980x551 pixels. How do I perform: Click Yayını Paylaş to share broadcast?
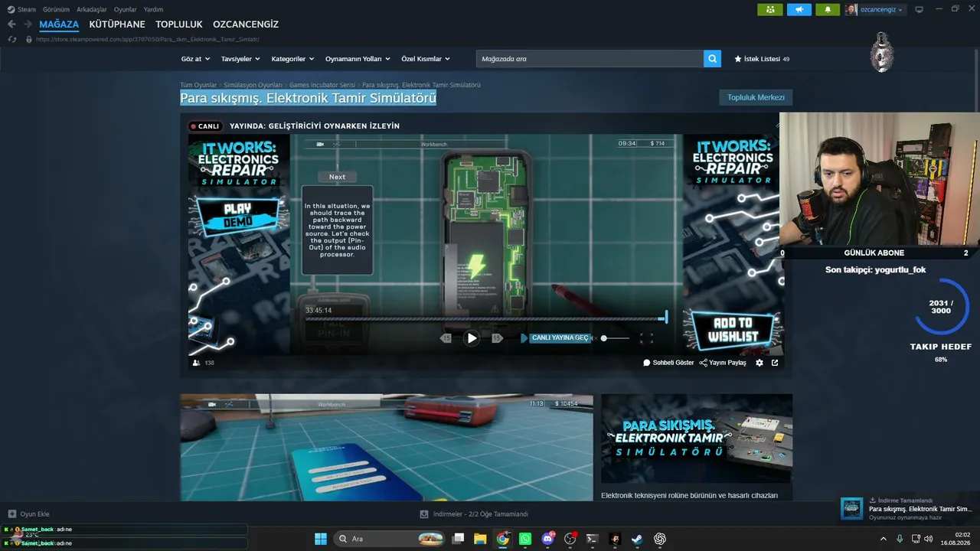coord(723,363)
